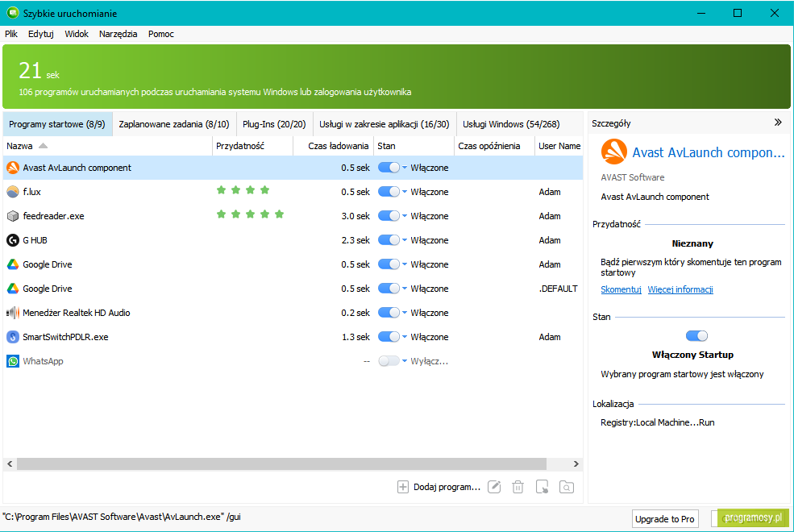Toggle Google Drive switch in Adam's row
This screenshot has height=532, width=794.
point(389,264)
